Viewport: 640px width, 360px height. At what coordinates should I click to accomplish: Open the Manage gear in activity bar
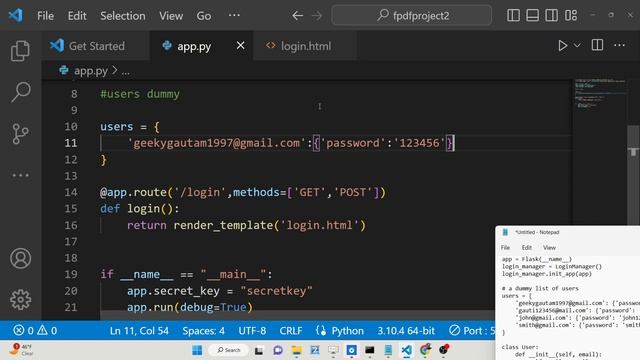(20, 300)
